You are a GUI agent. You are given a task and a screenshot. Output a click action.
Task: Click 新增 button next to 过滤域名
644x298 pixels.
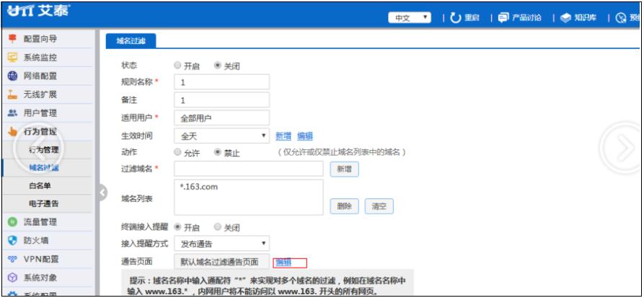pos(344,169)
